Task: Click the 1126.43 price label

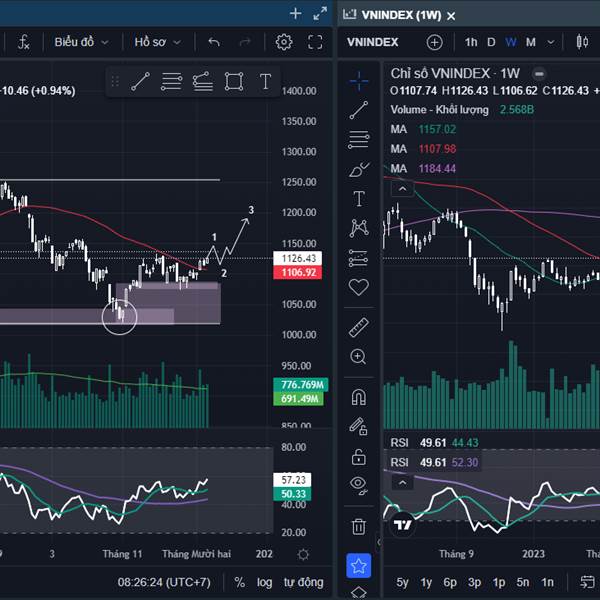Action: point(297,258)
